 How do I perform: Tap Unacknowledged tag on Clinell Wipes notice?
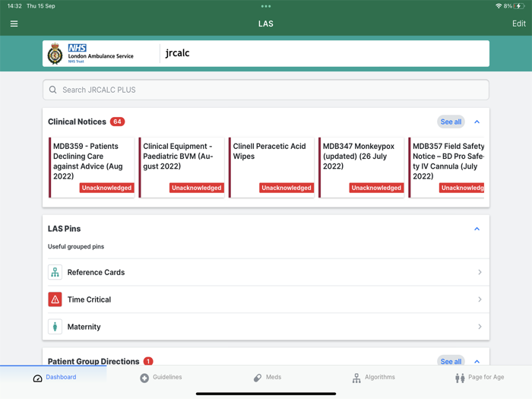[287, 188]
